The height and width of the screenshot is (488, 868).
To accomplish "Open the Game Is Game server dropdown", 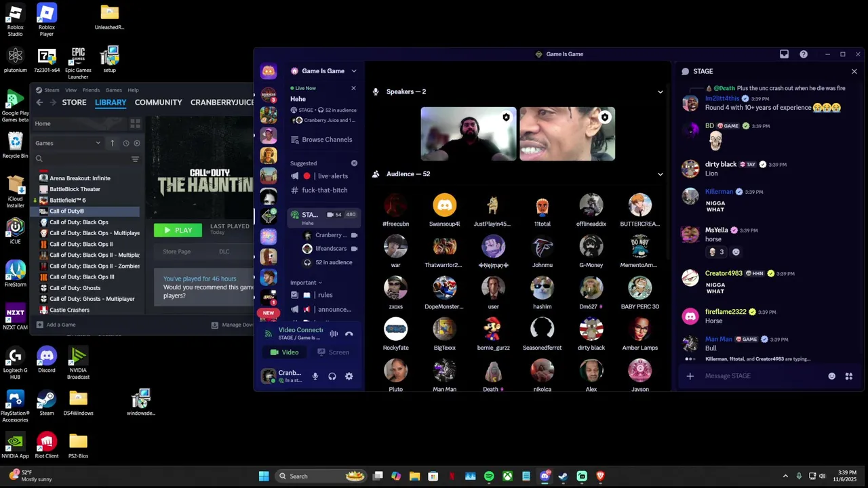I will tap(323, 70).
